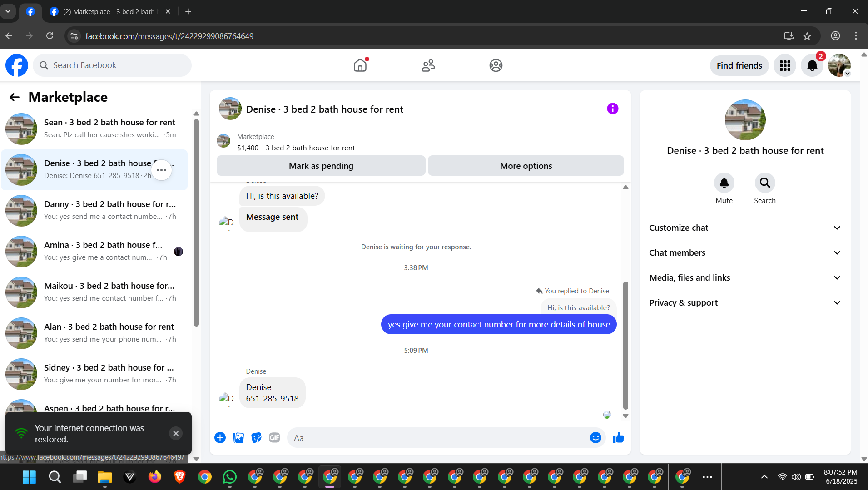868x490 pixels.
Task: Open Sidney's 3 bed 2 bath conversation
Action: (x=94, y=374)
